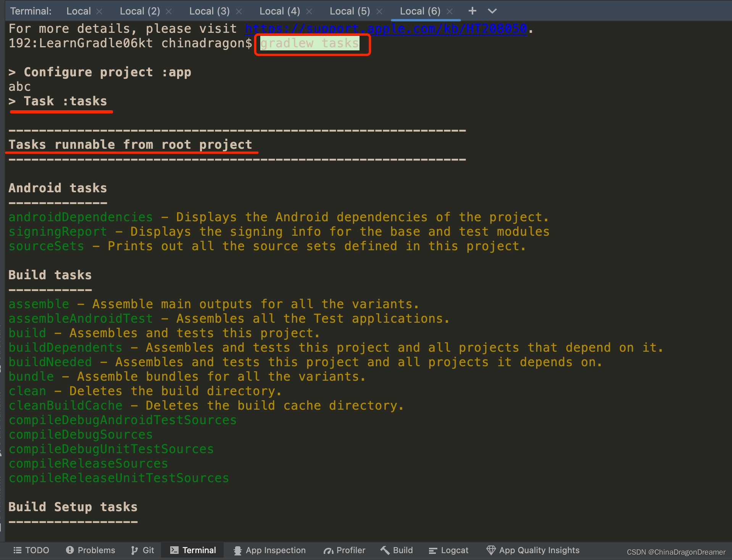The height and width of the screenshot is (560, 732).
Task: Click the TODO list icon
Action: point(18,550)
